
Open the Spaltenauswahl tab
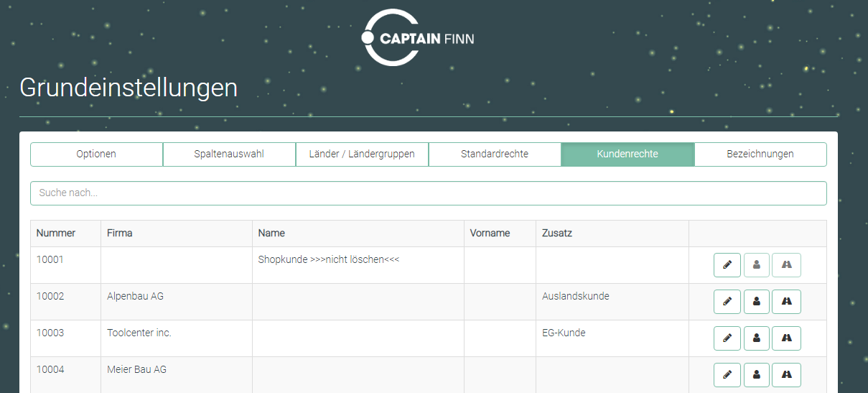[229, 154]
